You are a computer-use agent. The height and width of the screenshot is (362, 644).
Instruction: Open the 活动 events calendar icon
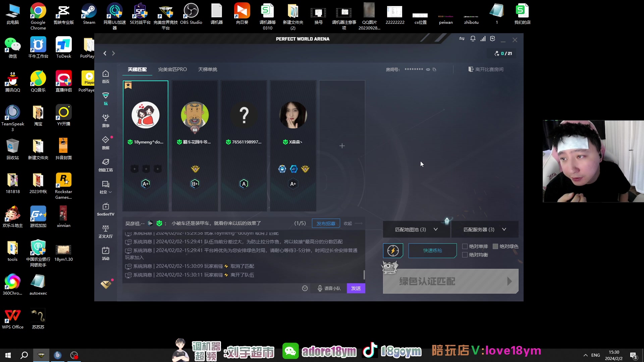105,252
